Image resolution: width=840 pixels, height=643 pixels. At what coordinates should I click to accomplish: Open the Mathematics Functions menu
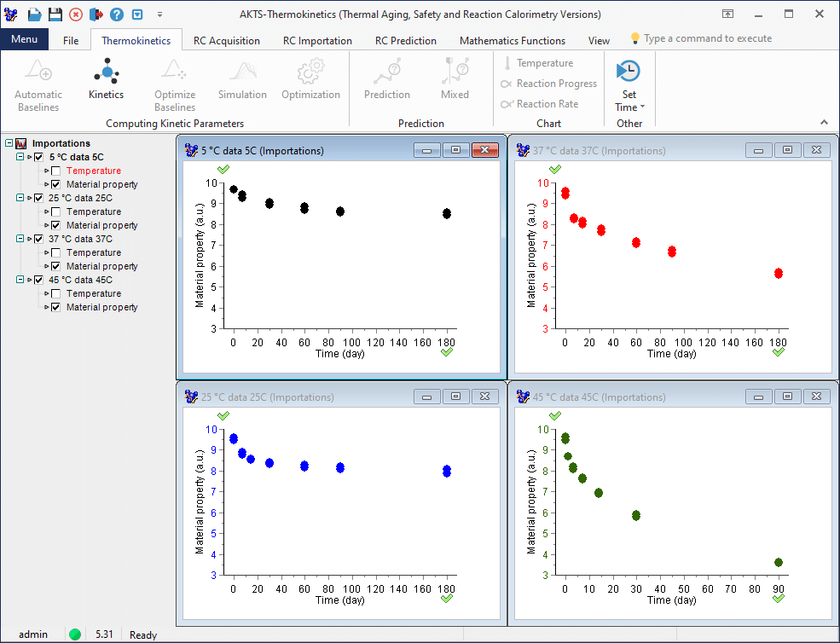point(512,40)
